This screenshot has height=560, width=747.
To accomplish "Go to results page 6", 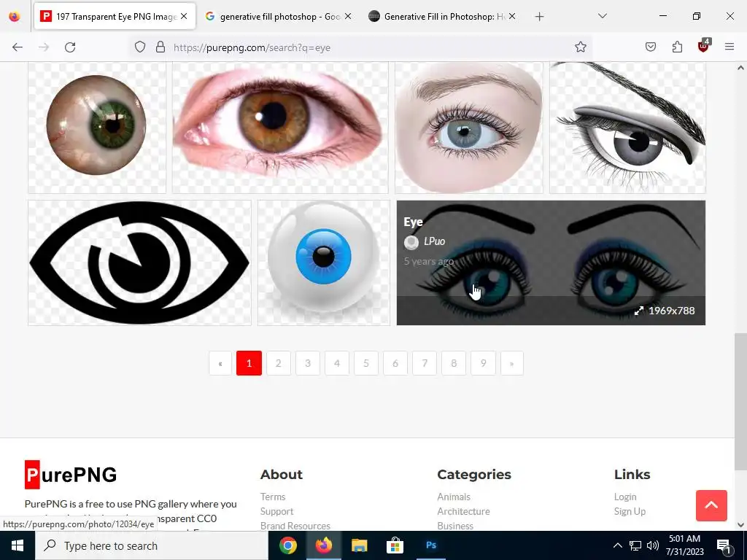I will 395,363.
